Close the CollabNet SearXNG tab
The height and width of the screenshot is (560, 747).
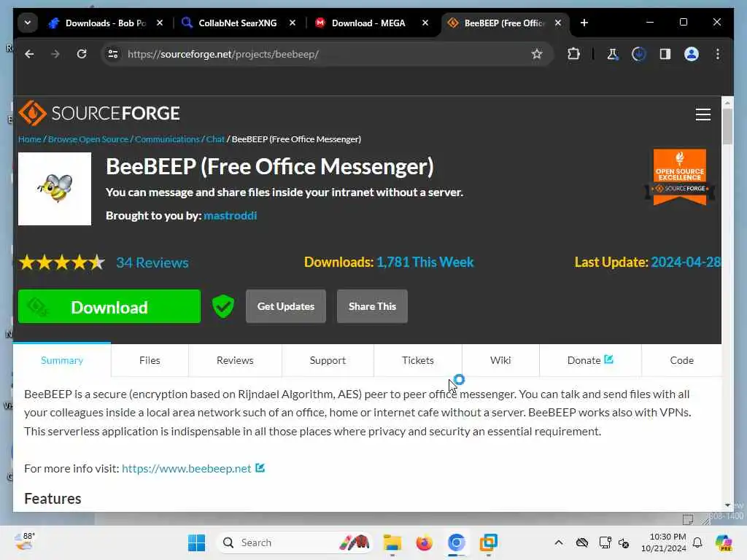[x=293, y=23]
